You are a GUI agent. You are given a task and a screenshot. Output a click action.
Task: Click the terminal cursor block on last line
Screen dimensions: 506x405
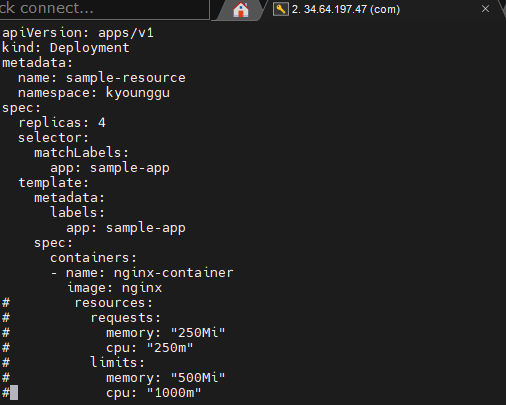click(14, 393)
